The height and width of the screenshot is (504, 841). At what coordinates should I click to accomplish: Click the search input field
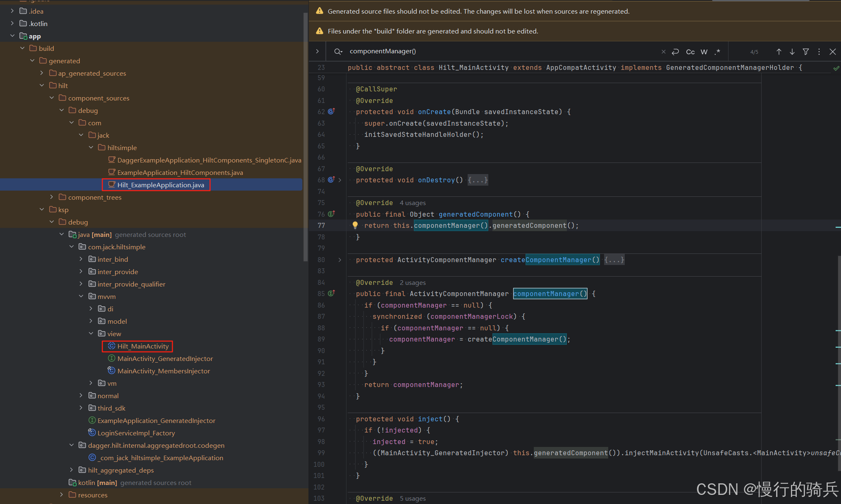coord(502,51)
